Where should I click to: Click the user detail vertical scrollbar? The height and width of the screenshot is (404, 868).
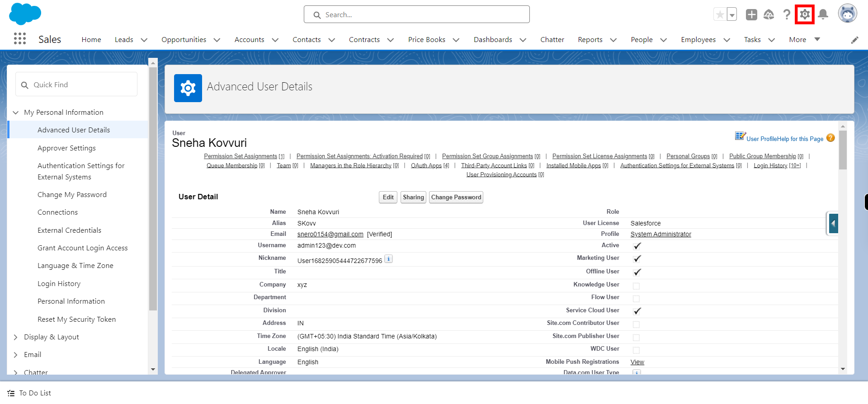pyautogui.click(x=843, y=150)
